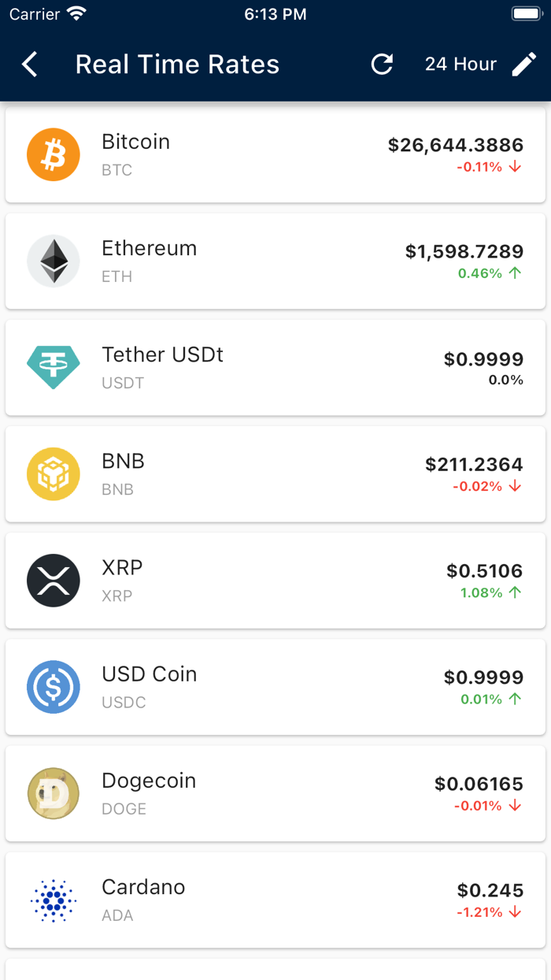The width and height of the screenshot is (551, 980).
Task: Select the Bitcoin coin icon
Action: pos(53,154)
